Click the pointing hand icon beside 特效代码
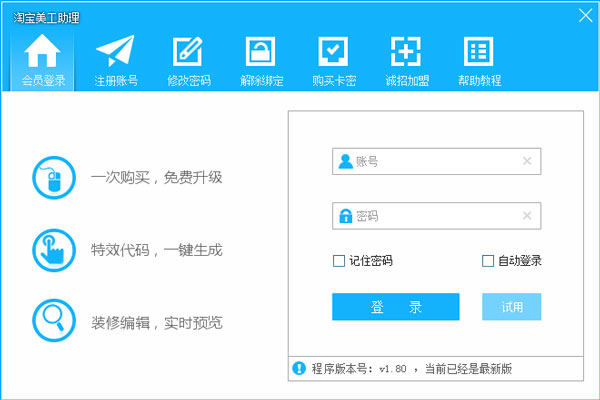 coord(54,250)
